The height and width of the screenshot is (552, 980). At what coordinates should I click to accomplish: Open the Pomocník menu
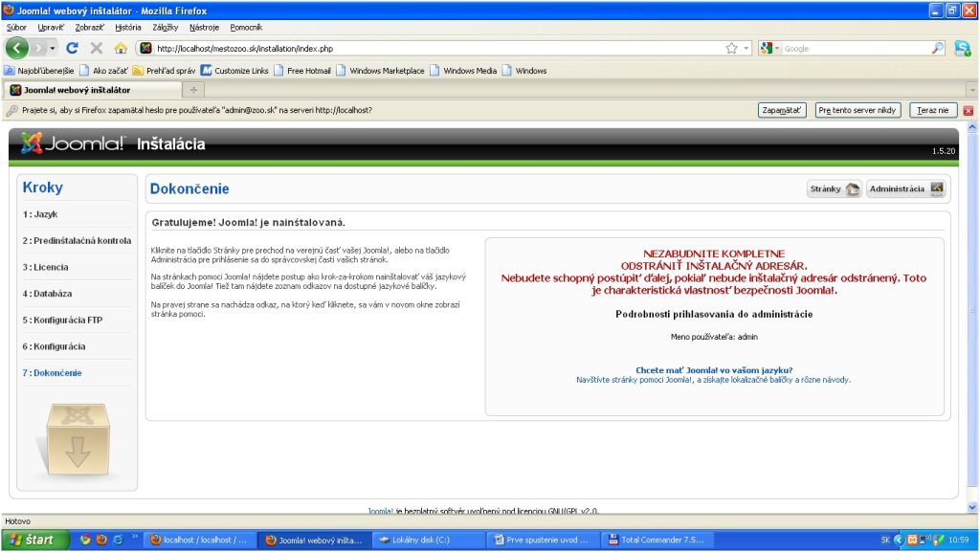[x=246, y=27]
